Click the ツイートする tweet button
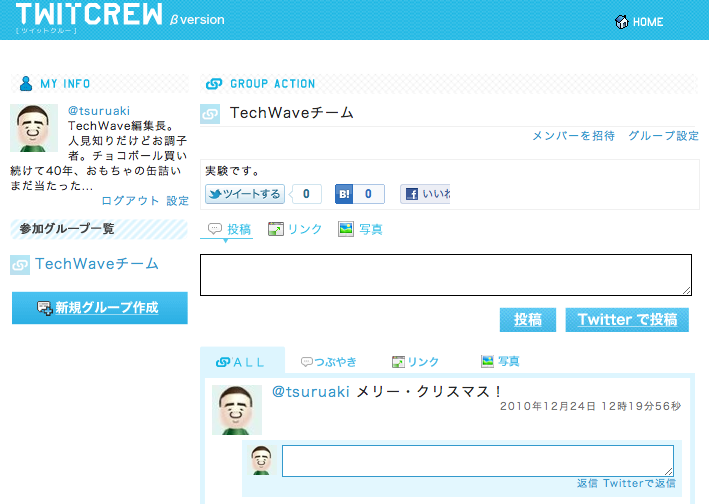Image resolution: width=709 pixels, height=504 pixels. (x=245, y=194)
